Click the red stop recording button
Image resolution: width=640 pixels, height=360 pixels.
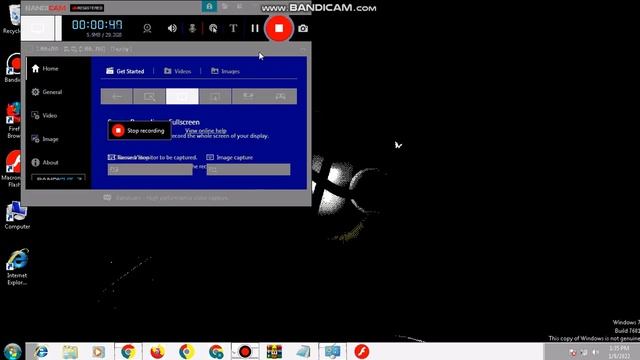click(279, 28)
